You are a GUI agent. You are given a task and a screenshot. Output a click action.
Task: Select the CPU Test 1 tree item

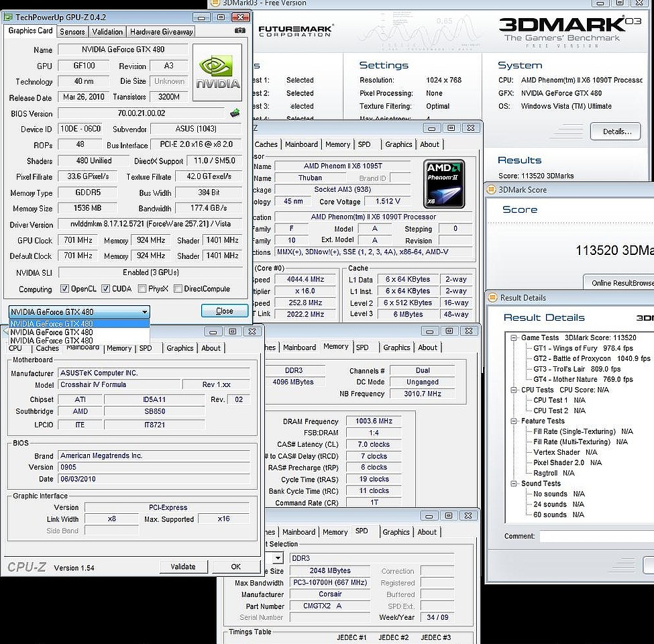coord(559,400)
